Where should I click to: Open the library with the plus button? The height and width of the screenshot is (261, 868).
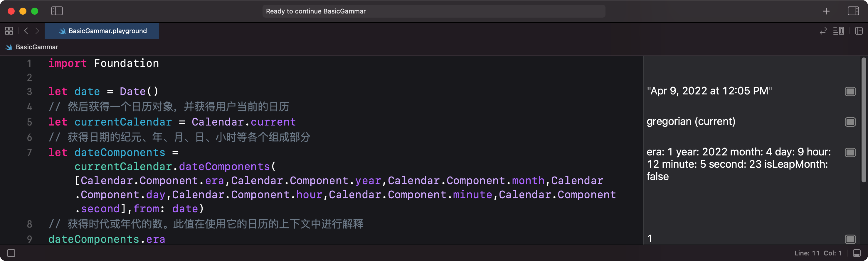pos(826,11)
